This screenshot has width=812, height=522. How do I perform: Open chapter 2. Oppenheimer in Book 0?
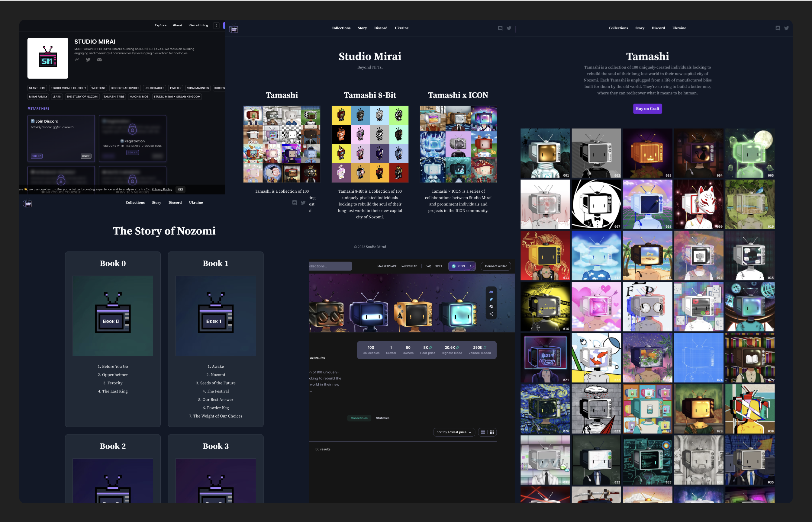tap(113, 375)
